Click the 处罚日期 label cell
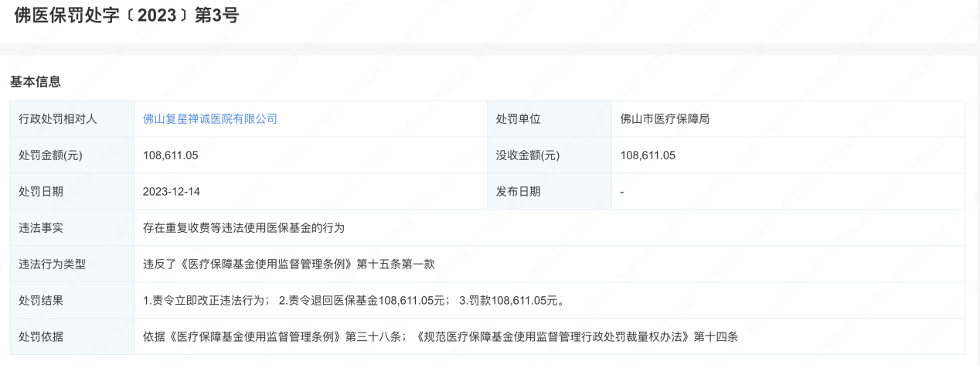The height and width of the screenshot is (365, 980). pos(72,192)
